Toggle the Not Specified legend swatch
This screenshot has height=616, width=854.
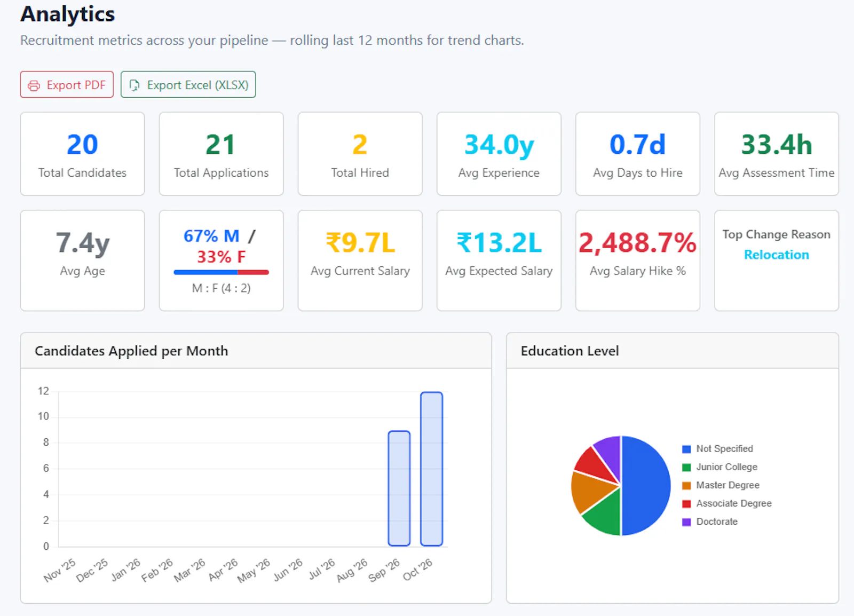(x=686, y=449)
